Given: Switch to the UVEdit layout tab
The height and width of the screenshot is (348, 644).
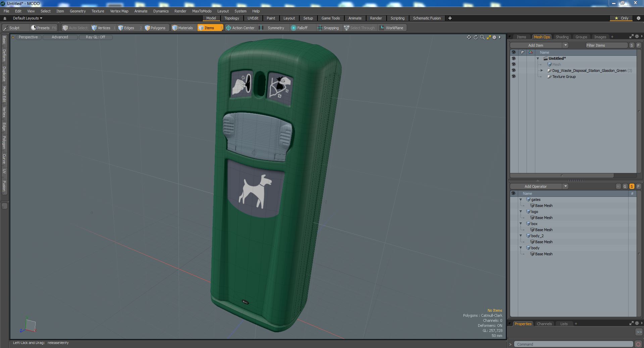Looking at the screenshot, I should [x=253, y=18].
